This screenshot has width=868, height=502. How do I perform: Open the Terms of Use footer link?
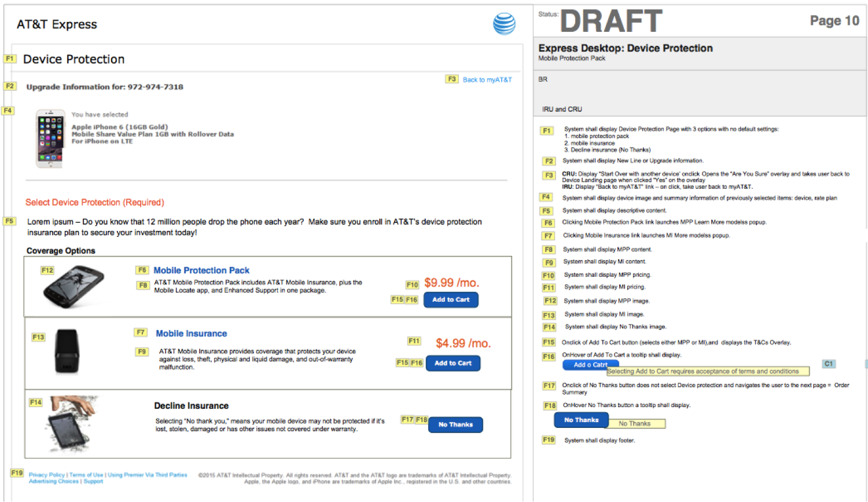[x=86, y=475]
